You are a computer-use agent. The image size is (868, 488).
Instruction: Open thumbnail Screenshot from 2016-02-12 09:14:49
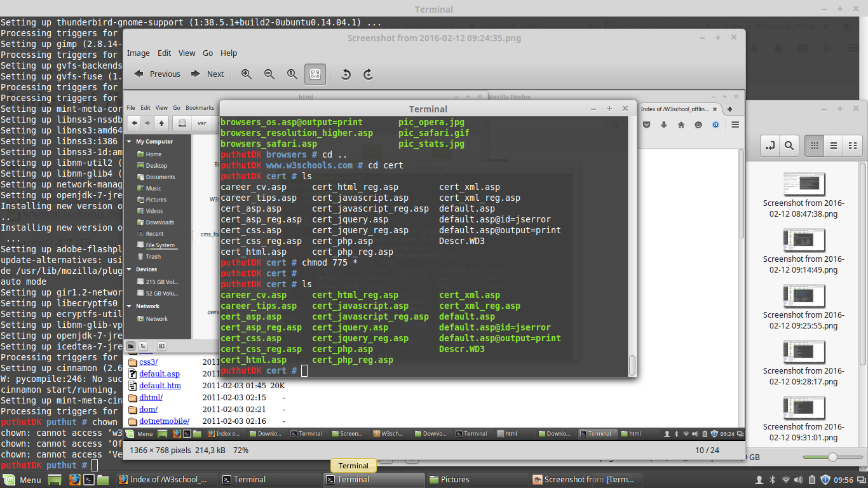(x=803, y=240)
